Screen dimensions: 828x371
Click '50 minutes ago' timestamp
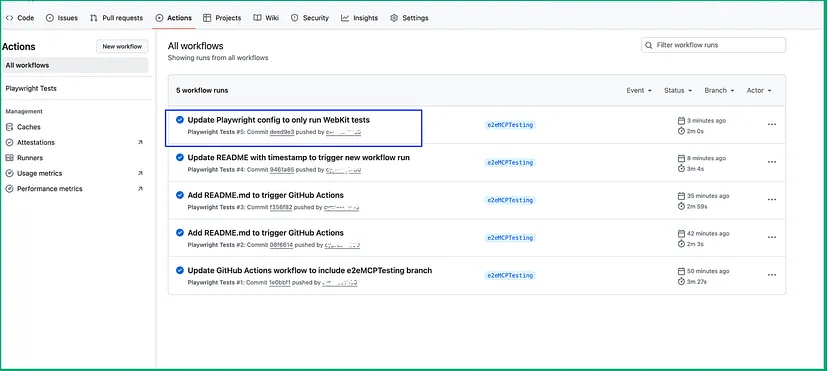[x=708, y=271]
